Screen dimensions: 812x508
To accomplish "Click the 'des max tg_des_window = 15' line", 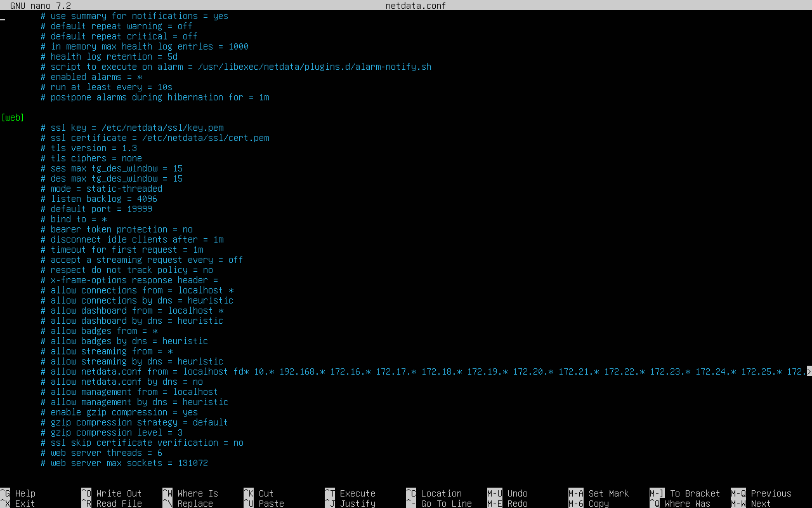I will 112,178.
